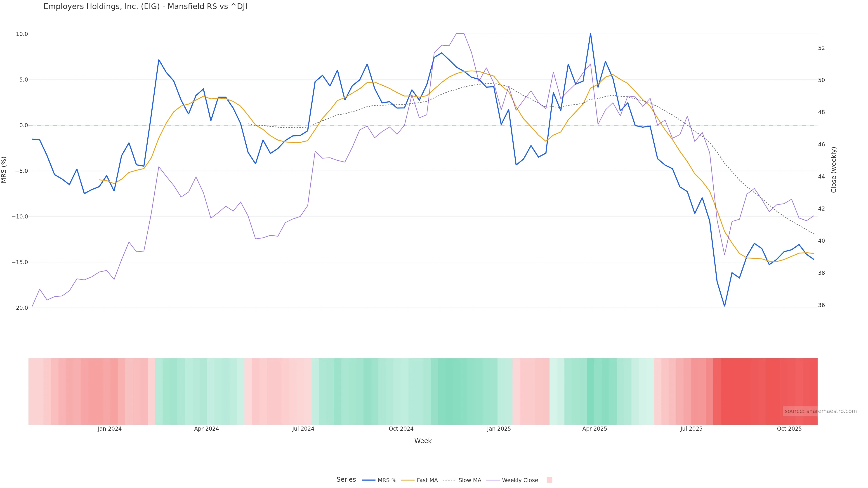The width and height of the screenshot is (868, 488).
Task: Click the 10.0 tick on MRS axis
Action: tap(22, 34)
